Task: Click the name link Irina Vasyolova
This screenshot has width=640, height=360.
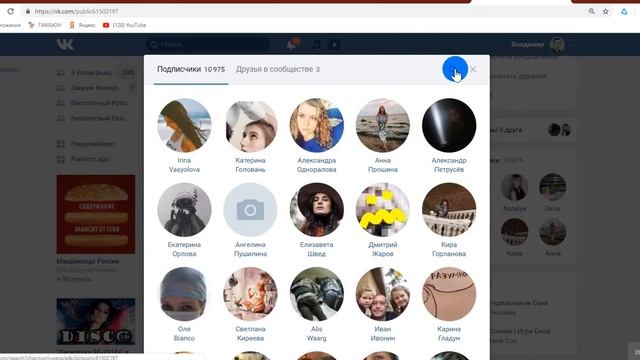Action: pyautogui.click(x=184, y=165)
